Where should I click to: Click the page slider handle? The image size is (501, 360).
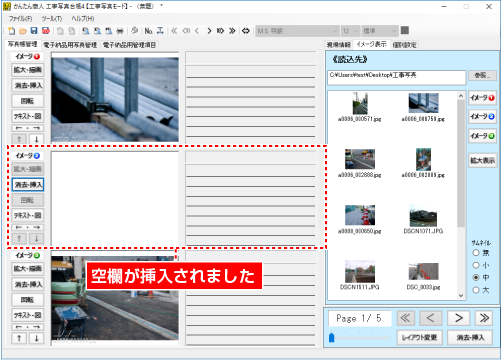pos(331,337)
